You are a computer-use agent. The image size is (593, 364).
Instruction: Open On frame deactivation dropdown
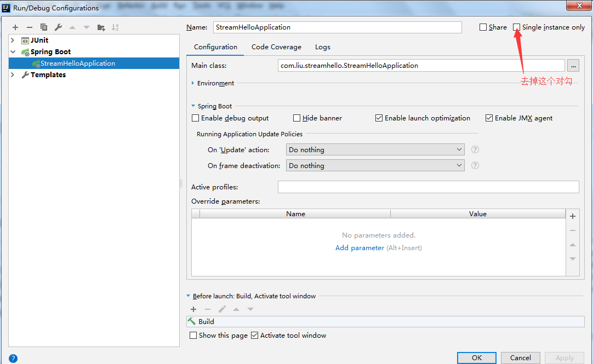pos(375,165)
